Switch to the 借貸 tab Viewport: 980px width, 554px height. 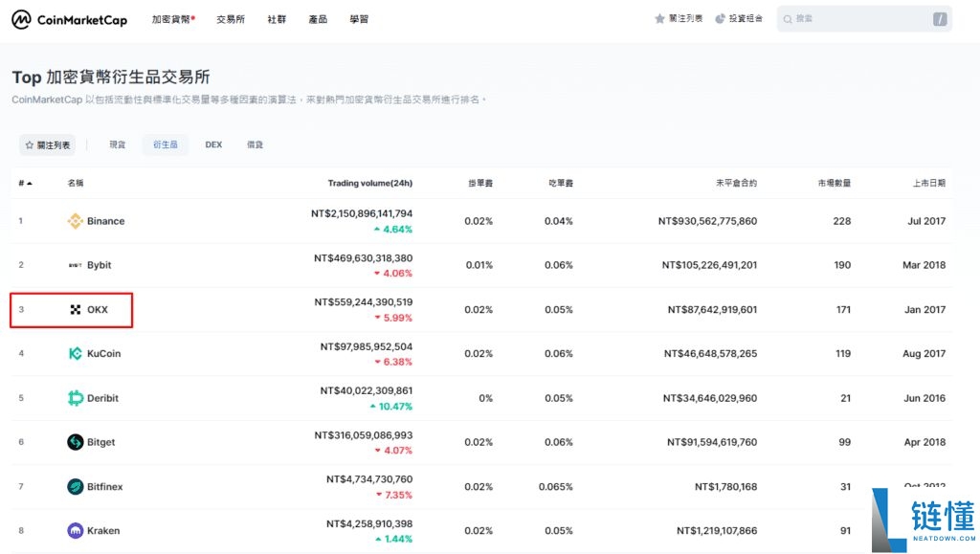[x=255, y=144]
